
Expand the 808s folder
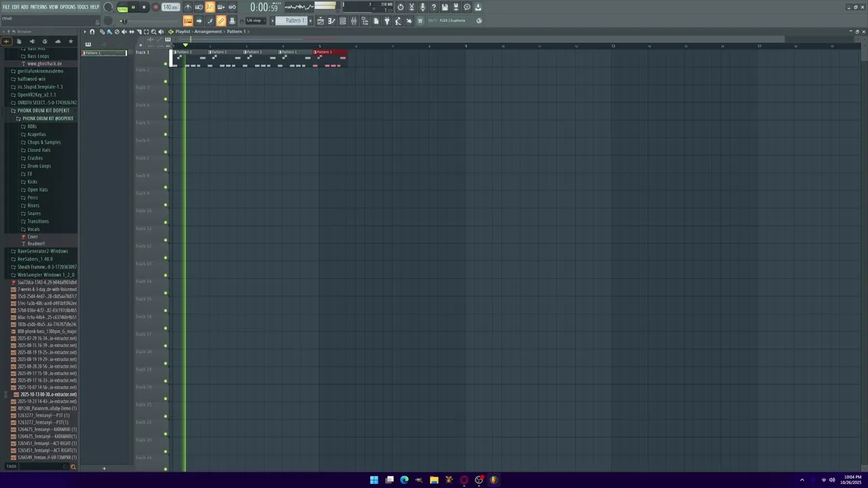coord(32,127)
